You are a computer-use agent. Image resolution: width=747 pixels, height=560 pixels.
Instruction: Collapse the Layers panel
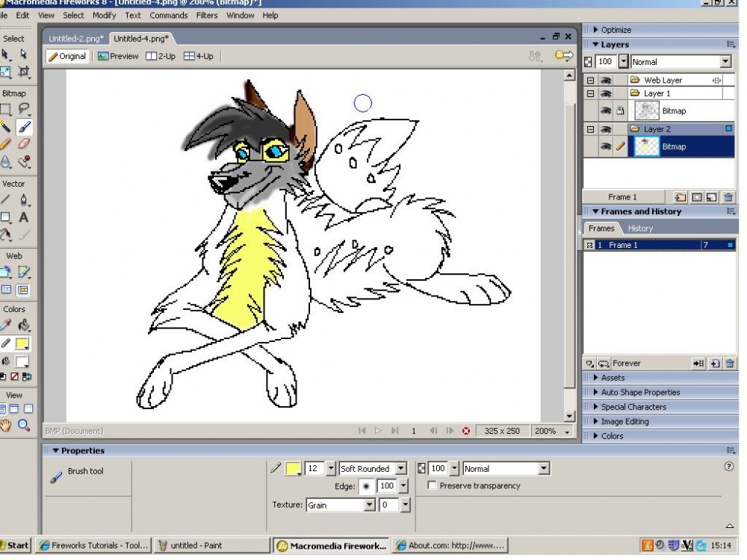click(595, 45)
